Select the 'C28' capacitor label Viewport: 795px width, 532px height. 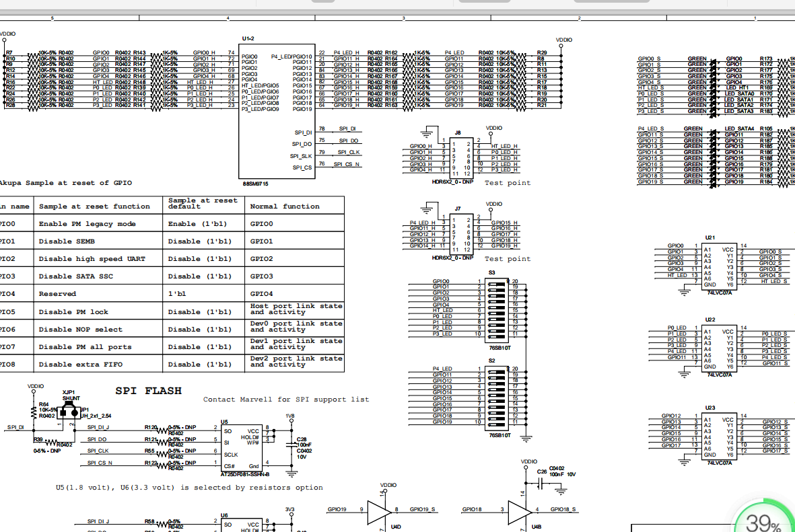pos(302,439)
